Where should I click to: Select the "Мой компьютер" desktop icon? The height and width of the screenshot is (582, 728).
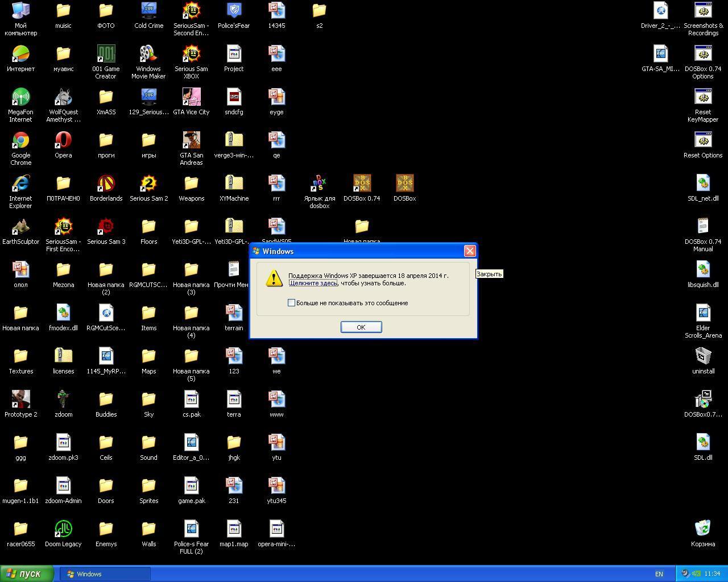pos(20,19)
